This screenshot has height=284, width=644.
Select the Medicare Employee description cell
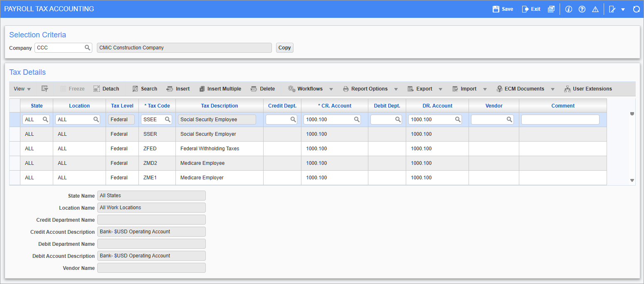(x=220, y=163)
